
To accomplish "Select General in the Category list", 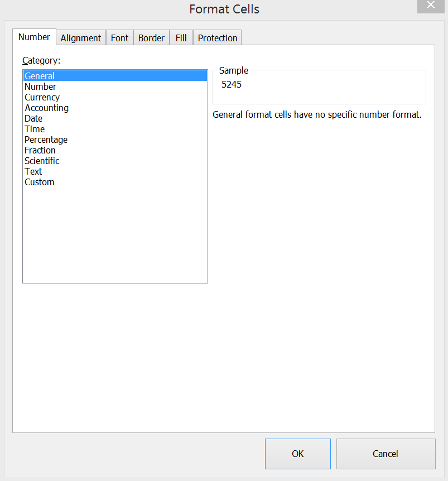I will (x=40, y=76).
